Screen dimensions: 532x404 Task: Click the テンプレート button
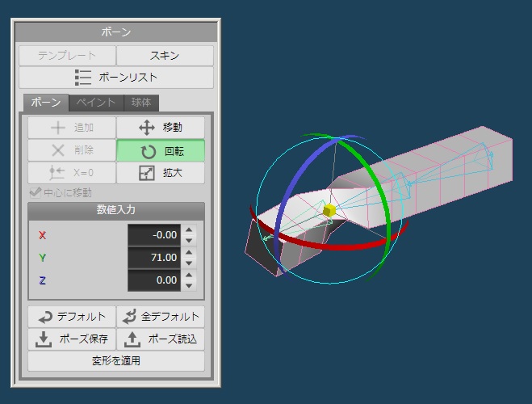[67, 56]
